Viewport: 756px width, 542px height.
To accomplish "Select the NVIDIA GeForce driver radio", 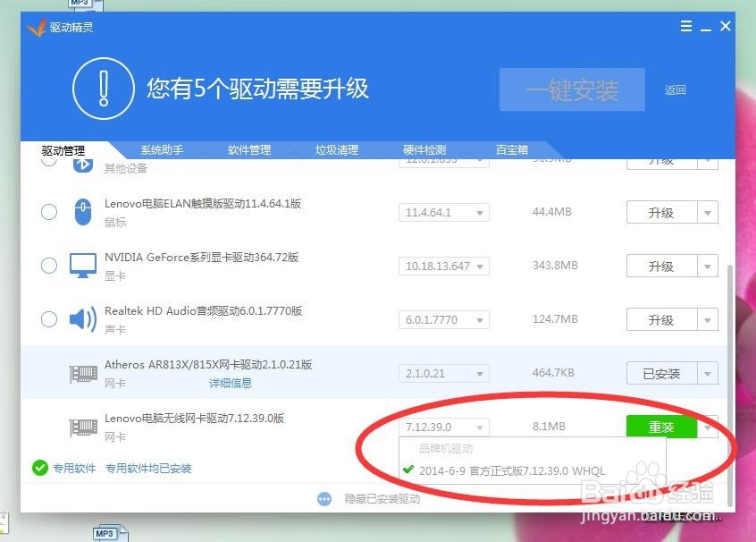I will coord(48,266).
